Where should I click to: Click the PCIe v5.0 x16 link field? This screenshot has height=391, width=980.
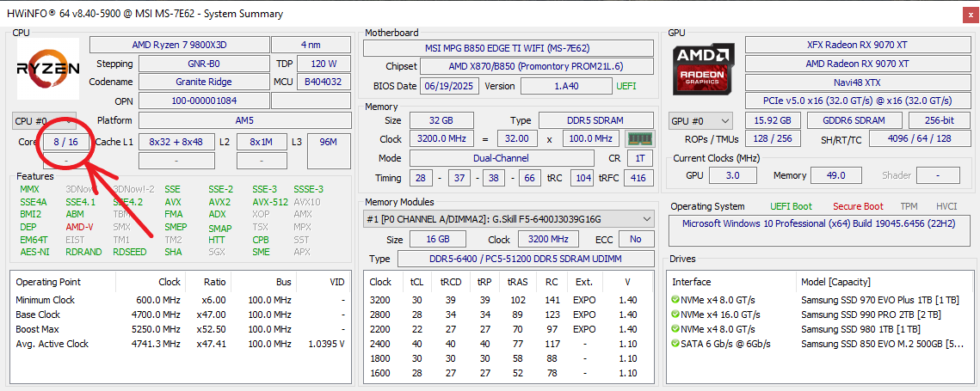click(x=857, y=101)
